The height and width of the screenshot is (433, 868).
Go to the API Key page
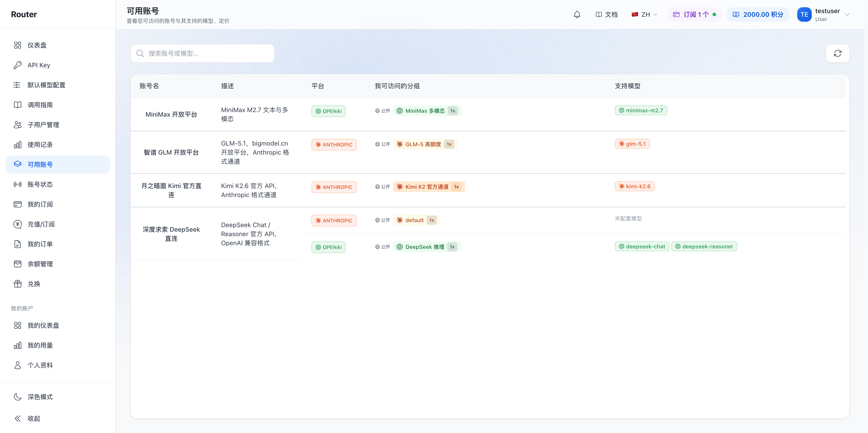58,65
